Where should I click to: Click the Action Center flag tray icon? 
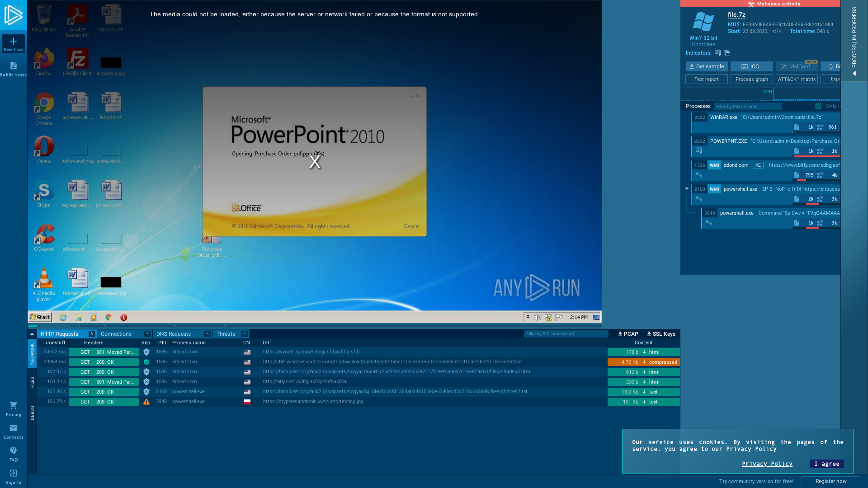(x=559, y=317)
